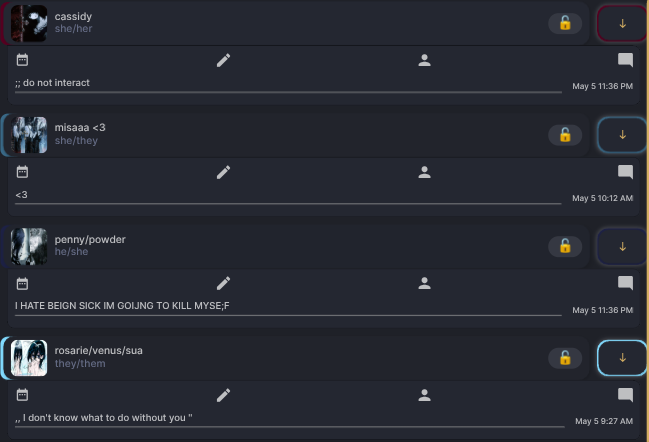Open cassidy's avatar thumbnail
The height and width of the screenshot is (442, 649).
[29, 23]
